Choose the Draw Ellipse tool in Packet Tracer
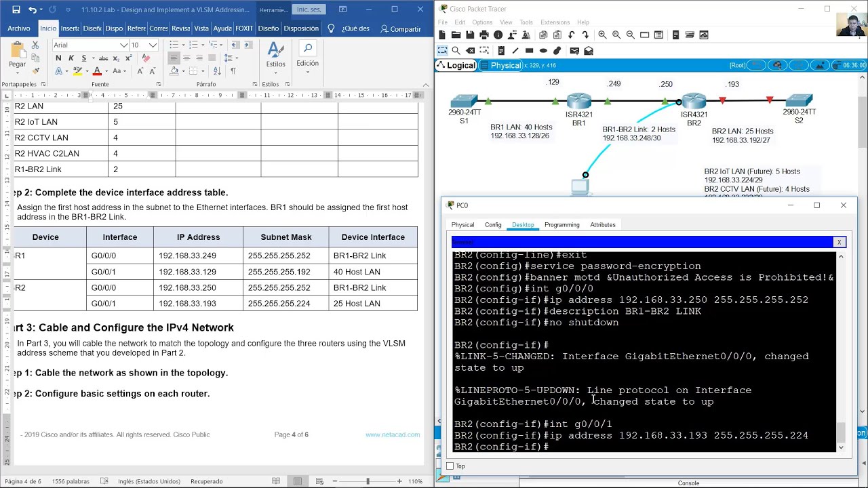868x488 pixels. pyautogui.click(x=543, y=50)
